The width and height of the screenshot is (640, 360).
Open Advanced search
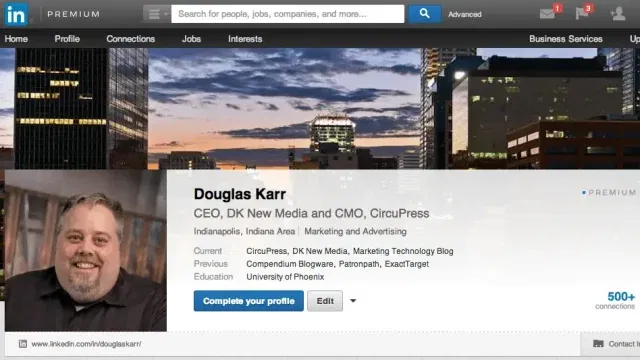464,14
